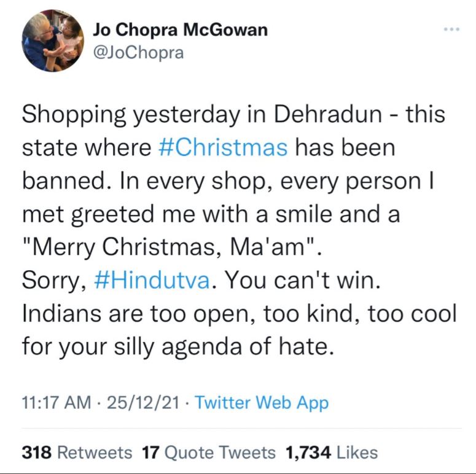The width and height of the screenshot is (476, 474).
Task: Click the line starting "Indians are too open"
Action: 240,314
